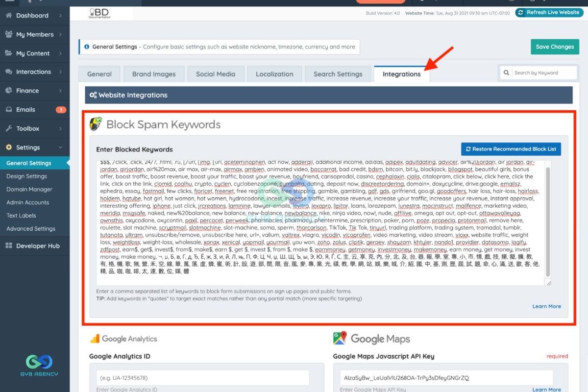This screenshot has width=588, height=392.
Task: Click the textarea resize grip handle
Action: pos(549,283)
